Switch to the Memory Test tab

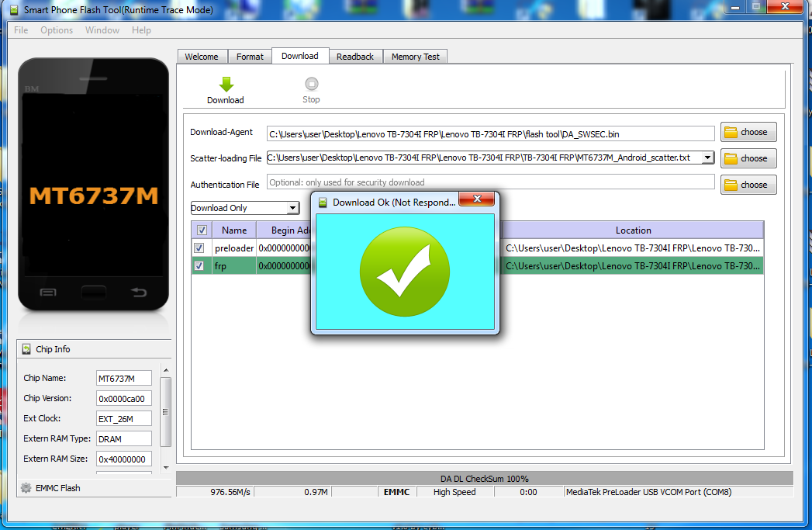click(x=416, y=57)
